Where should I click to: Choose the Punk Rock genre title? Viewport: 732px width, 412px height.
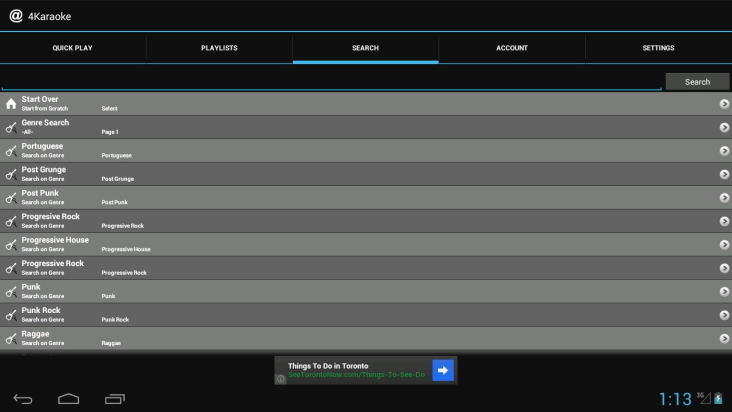(41, 310)
